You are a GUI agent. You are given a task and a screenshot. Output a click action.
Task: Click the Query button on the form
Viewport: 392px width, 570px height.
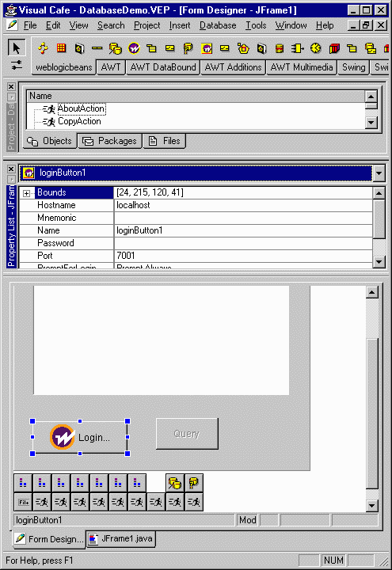[187, 434]
